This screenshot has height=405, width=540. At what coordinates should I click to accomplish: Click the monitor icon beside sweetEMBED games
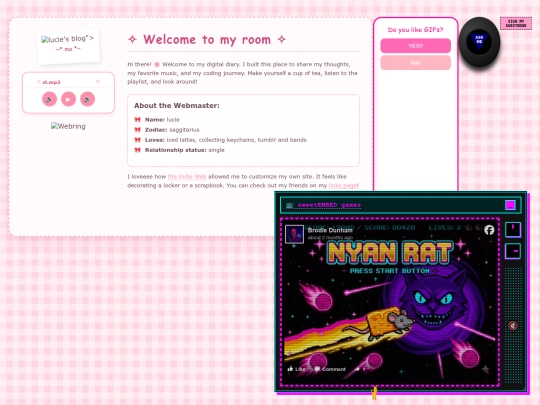point(290,205)
